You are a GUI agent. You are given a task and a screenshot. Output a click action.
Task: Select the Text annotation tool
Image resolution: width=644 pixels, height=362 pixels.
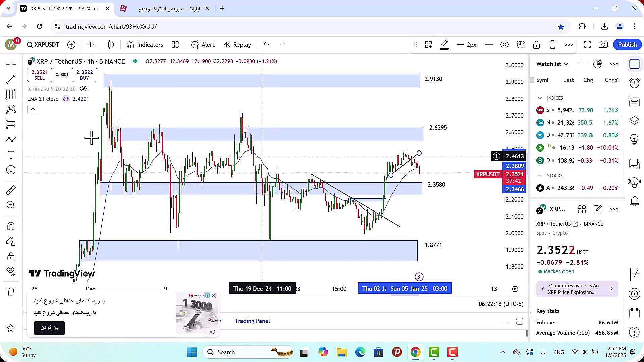pyautogui.click(x=11, y=155)
